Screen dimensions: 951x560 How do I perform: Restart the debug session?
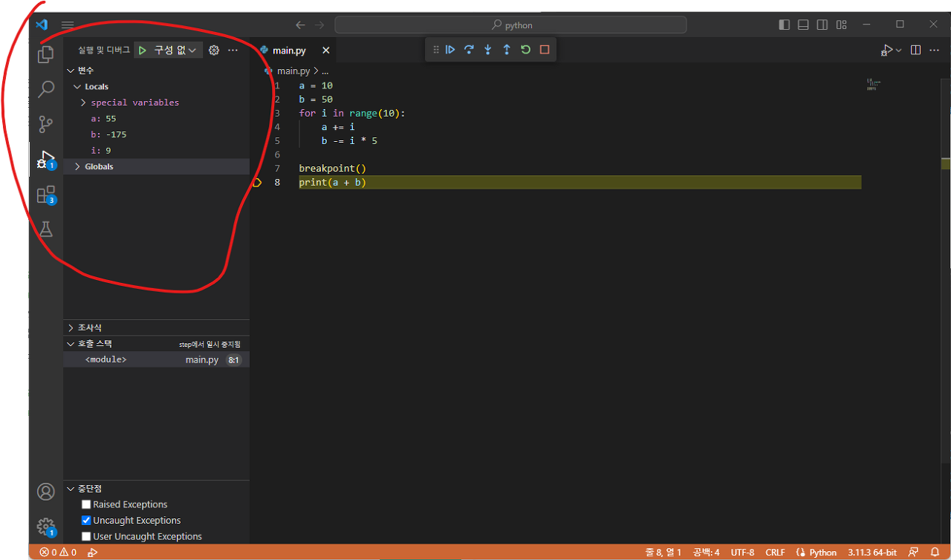[525, 50]
